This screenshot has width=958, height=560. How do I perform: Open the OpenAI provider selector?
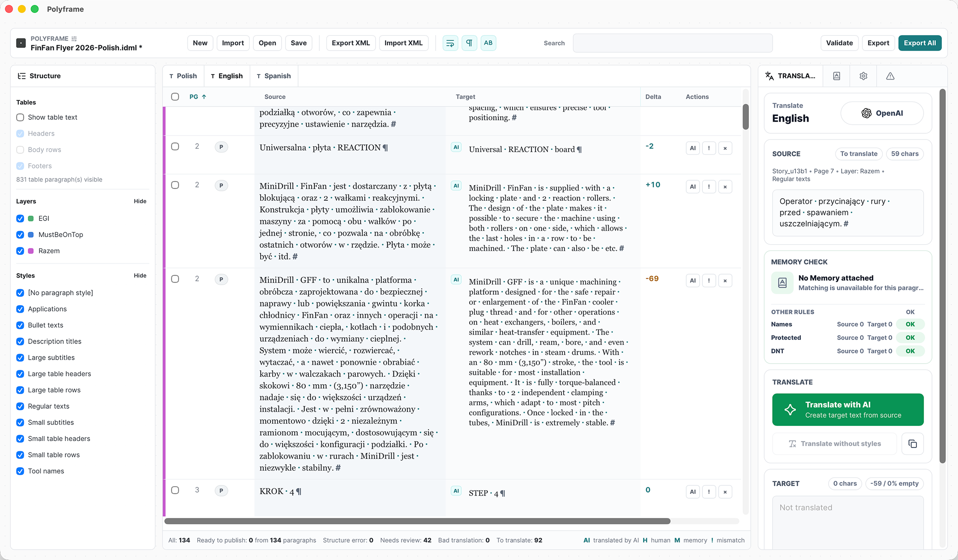[x=882, y=113]
